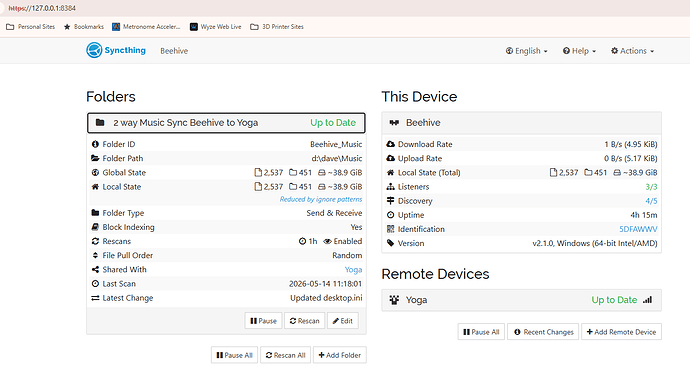Open the 3D Printer Sites bookmark folder

[277, 26]
